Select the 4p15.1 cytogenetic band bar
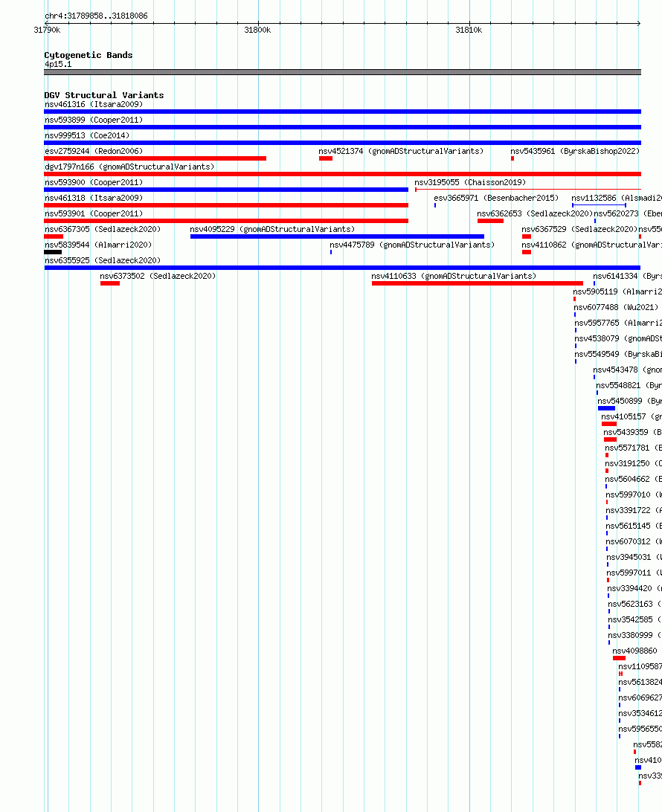 342,72
